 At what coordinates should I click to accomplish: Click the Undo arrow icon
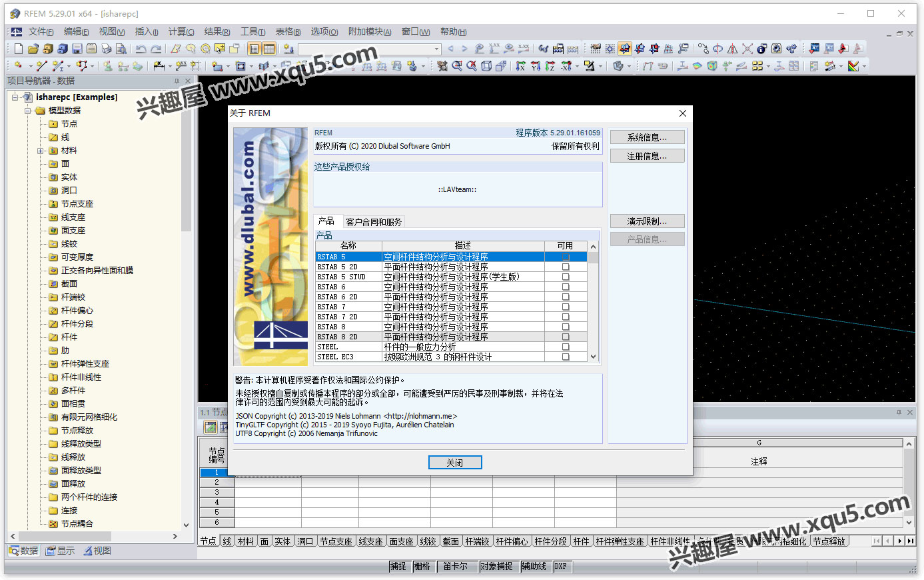(x=141, y=49)
